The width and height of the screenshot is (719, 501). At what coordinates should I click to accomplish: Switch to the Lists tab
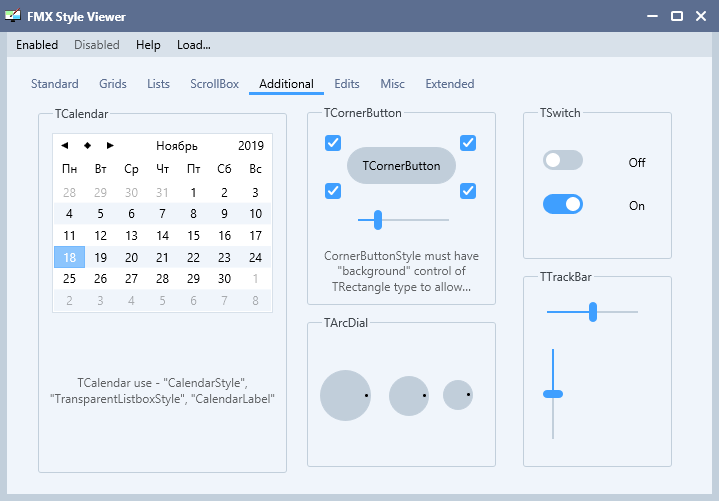pos(158,84)
